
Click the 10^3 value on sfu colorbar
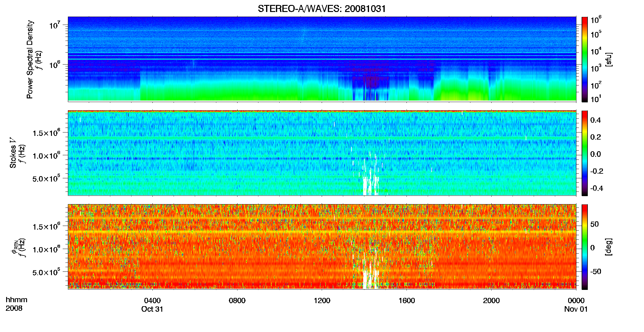tap(596, 68)
